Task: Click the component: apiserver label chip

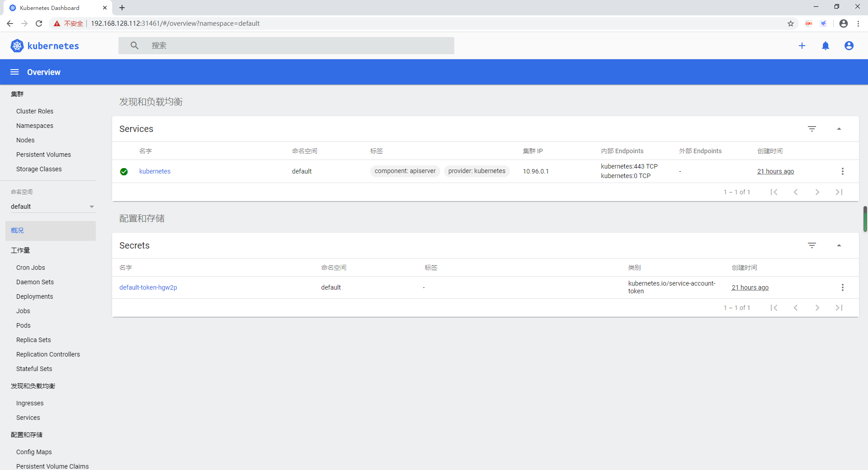Action: pos(405,171)
